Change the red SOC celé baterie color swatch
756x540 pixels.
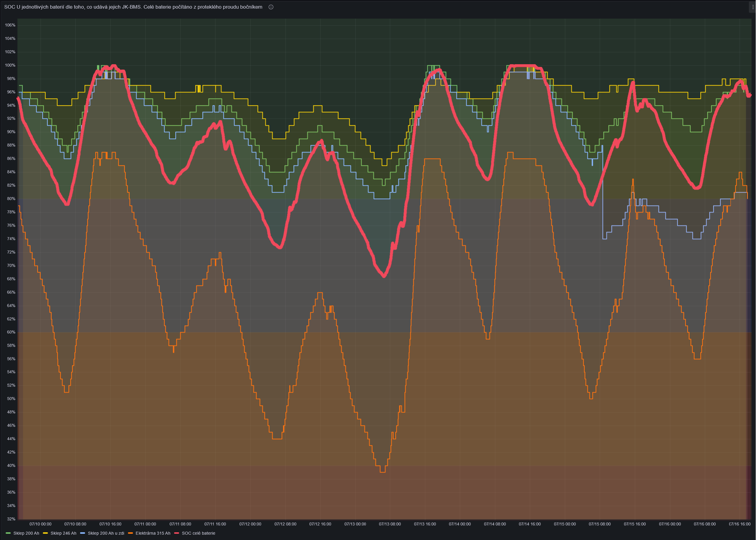(x=177, y=533)
